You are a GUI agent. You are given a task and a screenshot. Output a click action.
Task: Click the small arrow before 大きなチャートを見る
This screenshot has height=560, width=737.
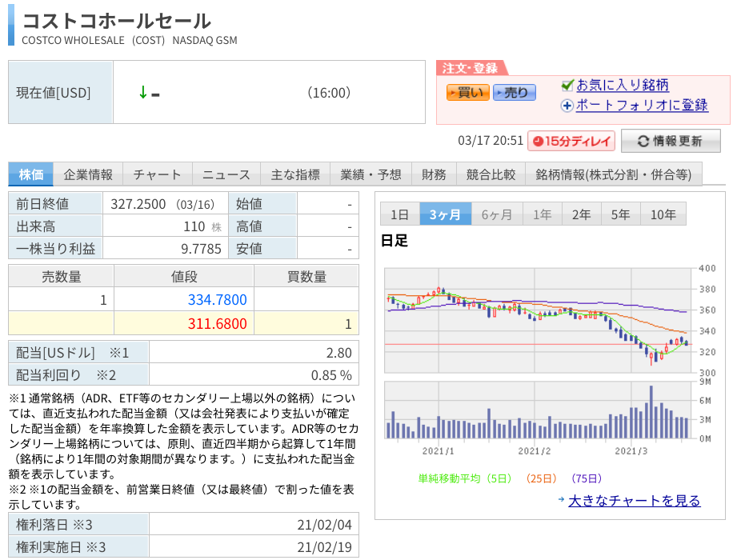tap(561, 499)
